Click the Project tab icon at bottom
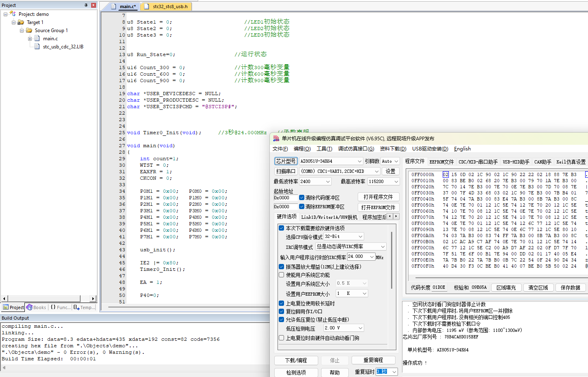 tap(6, 307)
